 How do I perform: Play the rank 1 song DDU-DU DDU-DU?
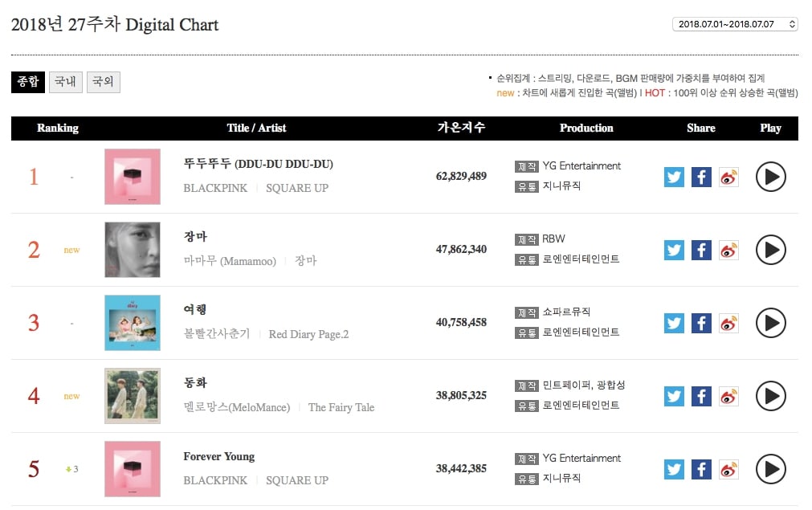tap(770, 177)
